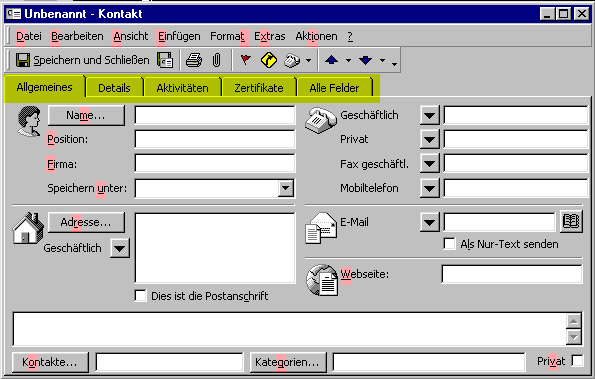
Task: Click into the Name text field
Action: (x=215, y=115)
